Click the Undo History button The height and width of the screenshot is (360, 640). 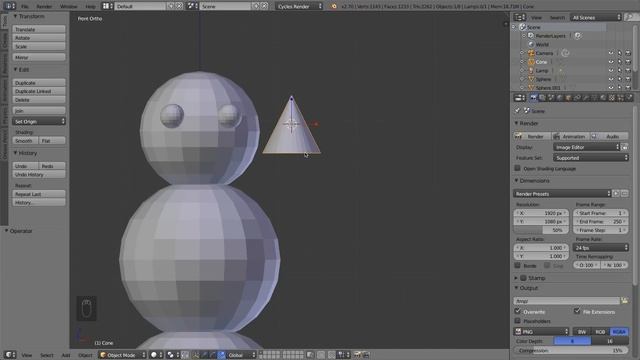pos(39,174)
